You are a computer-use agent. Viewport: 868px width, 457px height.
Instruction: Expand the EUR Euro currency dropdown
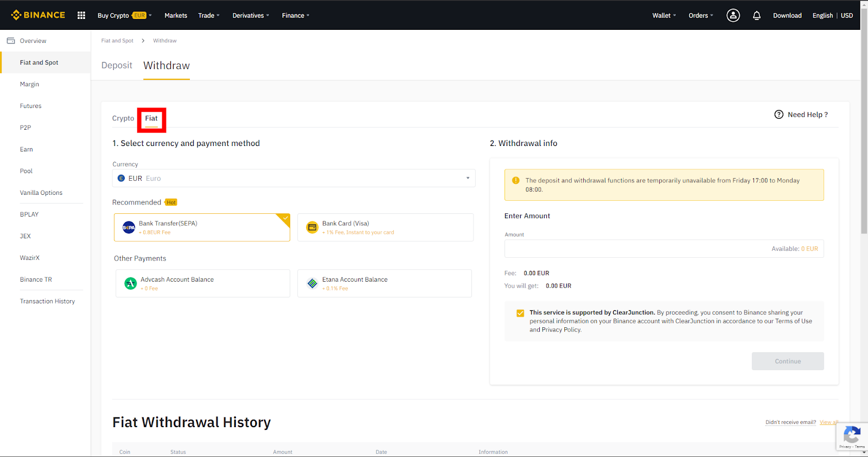[x=293, y=178]
